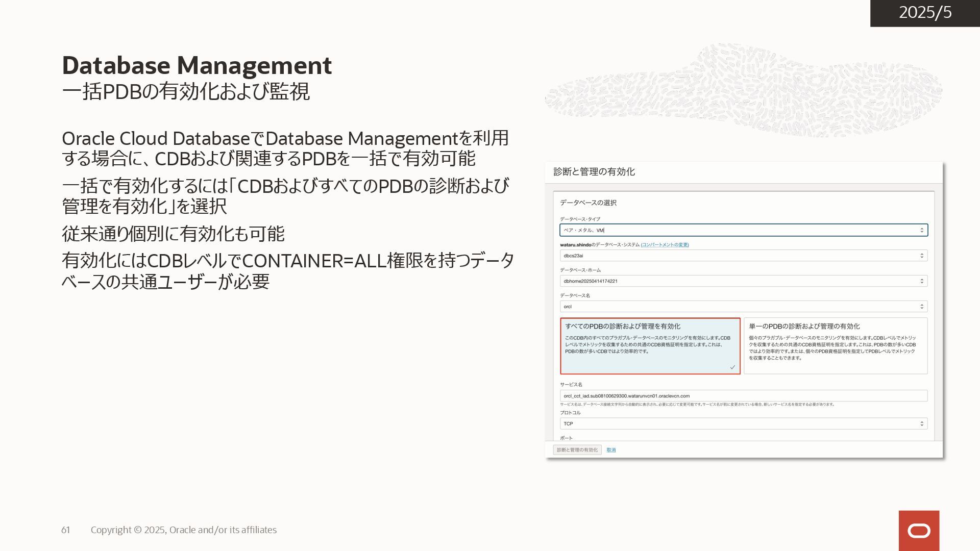980x551 pixels.
Task: Click the slide page number 61
Action: 65,530
